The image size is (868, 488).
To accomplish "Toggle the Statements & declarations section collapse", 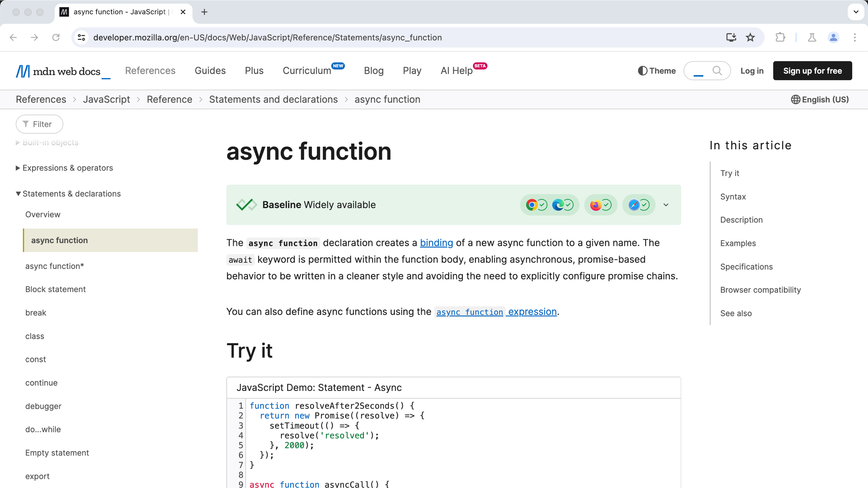I will (x=17, y=194).
